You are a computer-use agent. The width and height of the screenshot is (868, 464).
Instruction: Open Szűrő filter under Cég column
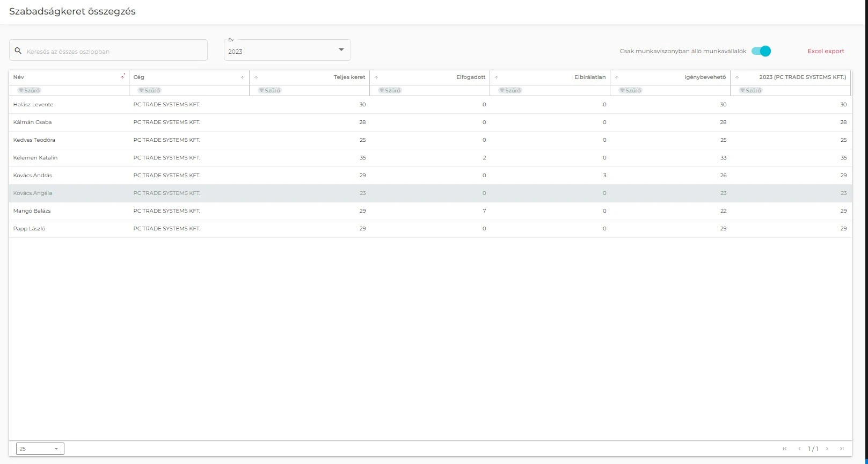click(150, 90)
